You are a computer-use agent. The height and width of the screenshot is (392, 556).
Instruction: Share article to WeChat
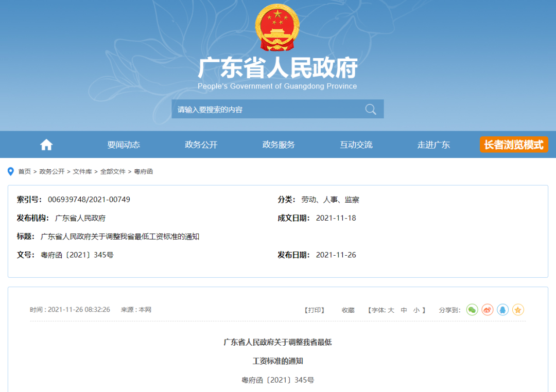[472, 310]
